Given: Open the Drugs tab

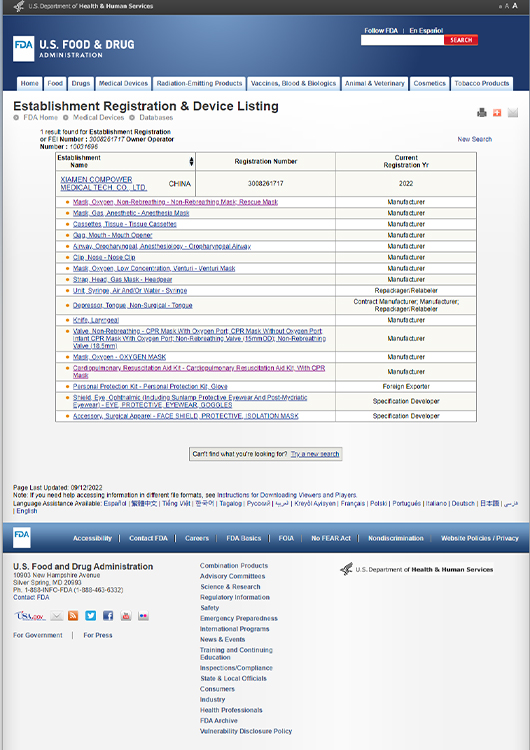Looking at the screenshot, I should point(81,83).
